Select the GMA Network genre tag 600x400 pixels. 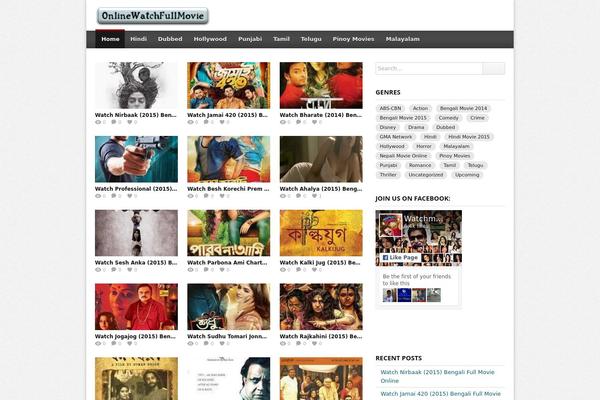pyautogui.click(x=396, y=137)
